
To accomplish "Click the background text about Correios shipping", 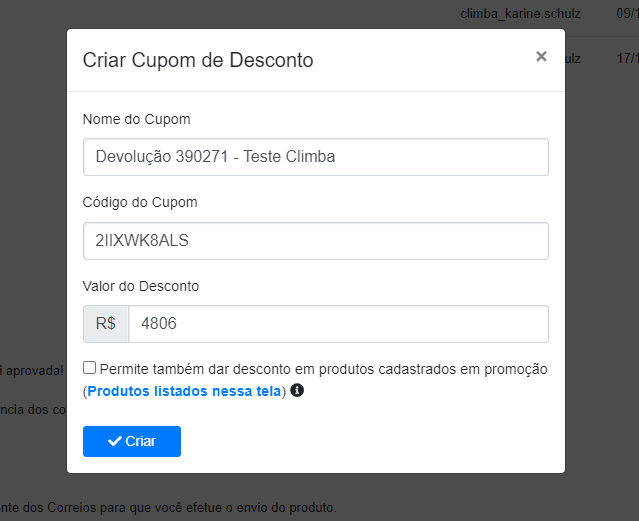I will coord(168,508).
